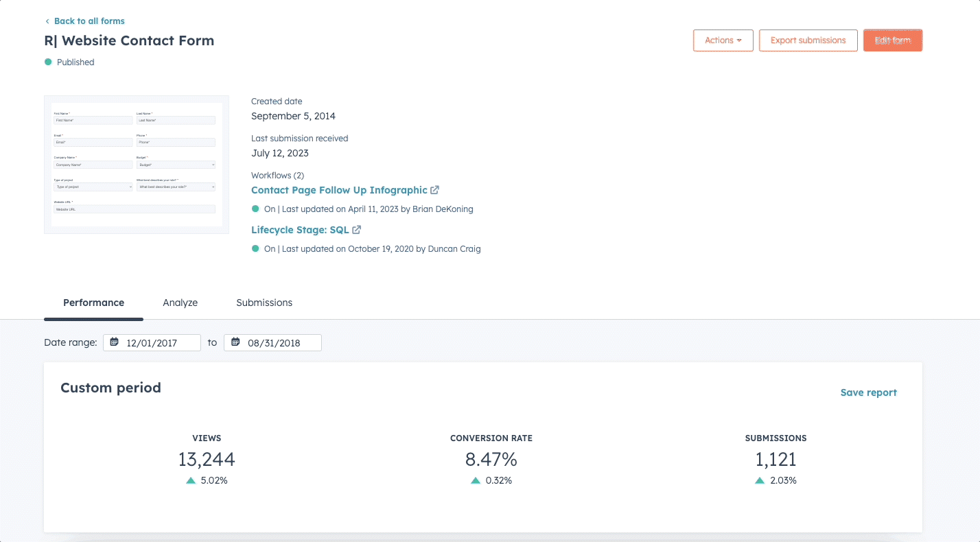This screenshot has width=980, height=542.
Task: Click the back chevron beside 'Back to all forms'
Action: point(46,21)
